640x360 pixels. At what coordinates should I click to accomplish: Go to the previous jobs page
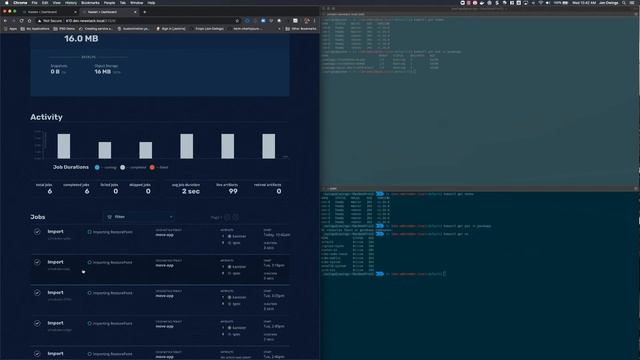(227, 217)
